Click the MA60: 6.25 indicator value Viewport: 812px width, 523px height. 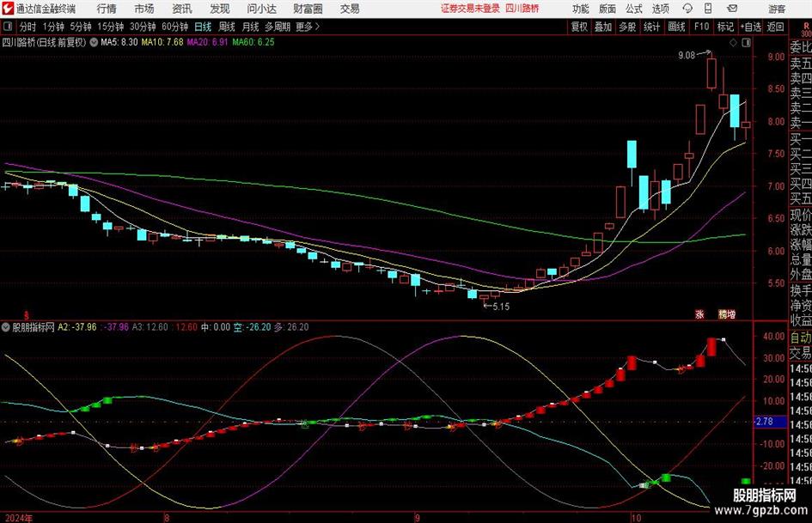point(253,42)
